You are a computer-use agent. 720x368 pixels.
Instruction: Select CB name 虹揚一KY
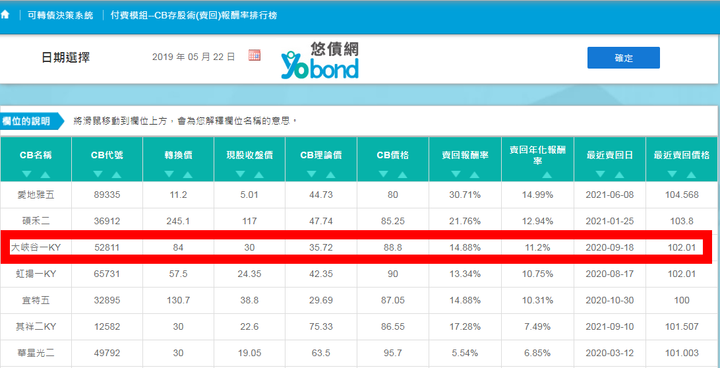click(x=36, y=274)
